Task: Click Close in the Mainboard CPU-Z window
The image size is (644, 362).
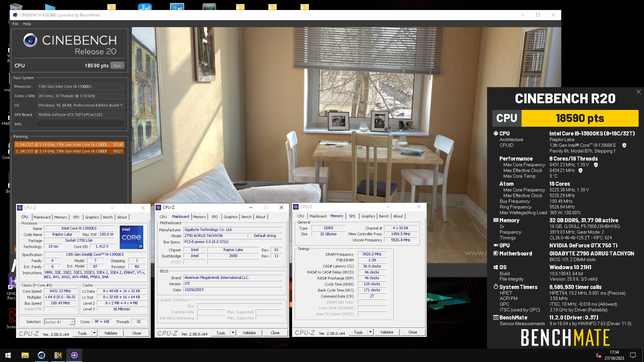Action: coord(275,333)
